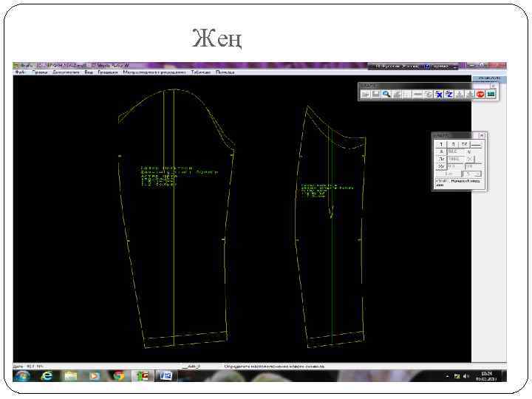
Task: Open Windows Media Player from the taskbar
Action: (95, 376)
